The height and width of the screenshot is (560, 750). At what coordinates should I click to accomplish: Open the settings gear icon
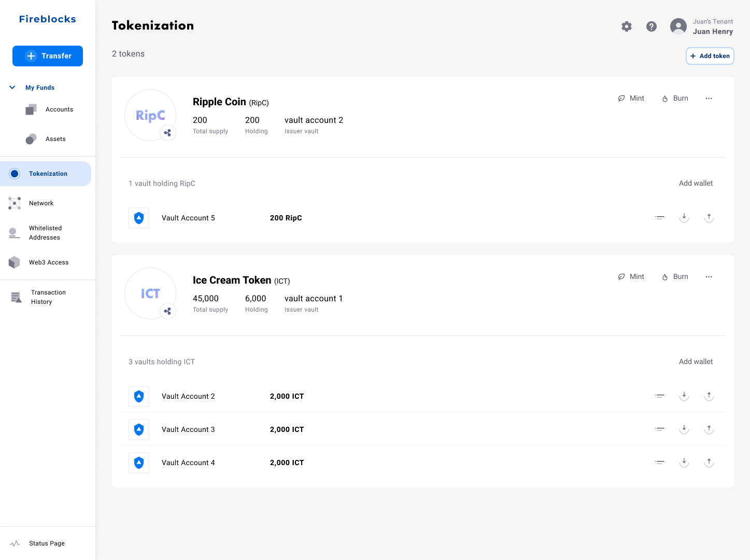click(627, 26)
